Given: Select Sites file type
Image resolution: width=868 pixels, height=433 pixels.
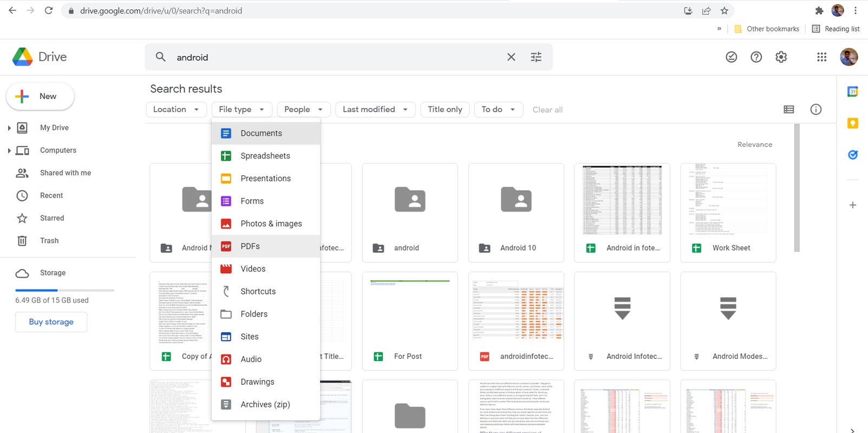Looking at the screenshot, I should (x=266, y=337).
